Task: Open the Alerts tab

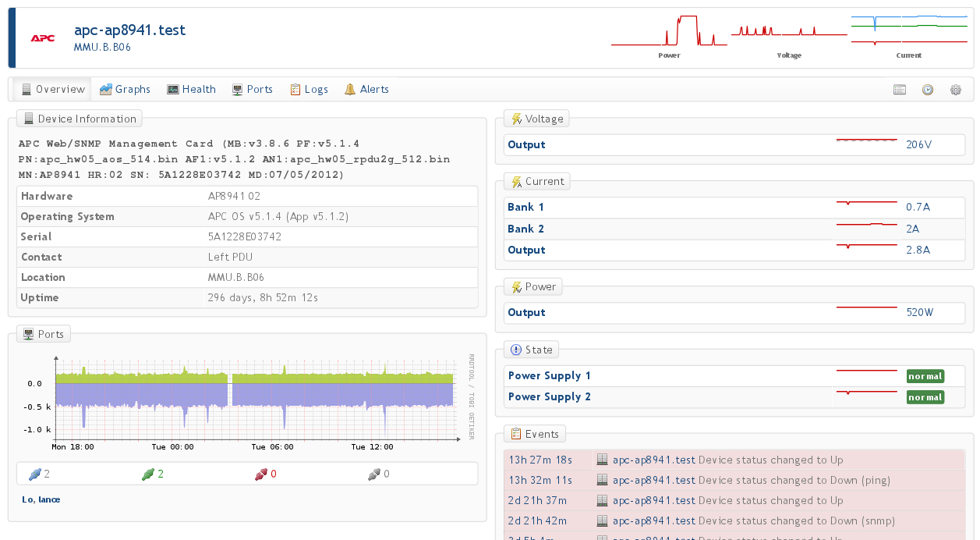Action: tap(366, 89)
